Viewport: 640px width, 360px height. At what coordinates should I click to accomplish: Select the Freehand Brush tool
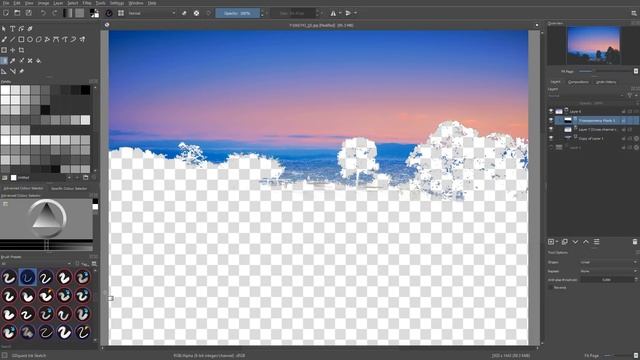coord(4,39)
